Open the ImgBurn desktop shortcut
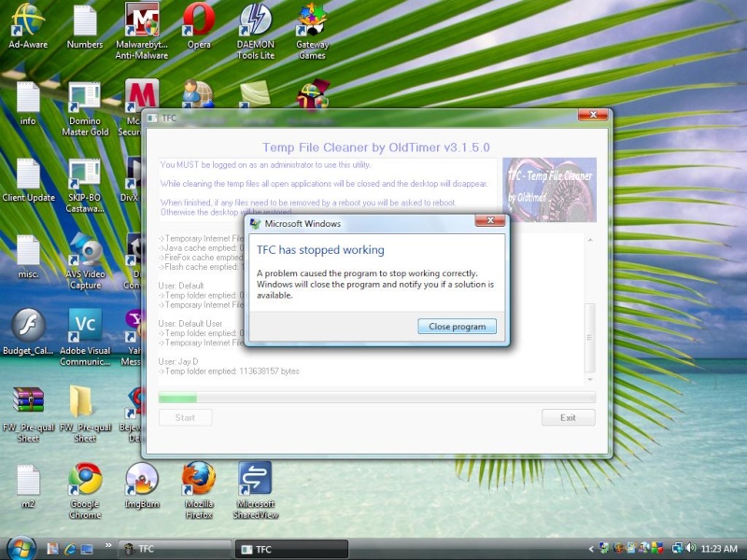The width and height of the screenshot is (747, 560). (x=142, y=485)
